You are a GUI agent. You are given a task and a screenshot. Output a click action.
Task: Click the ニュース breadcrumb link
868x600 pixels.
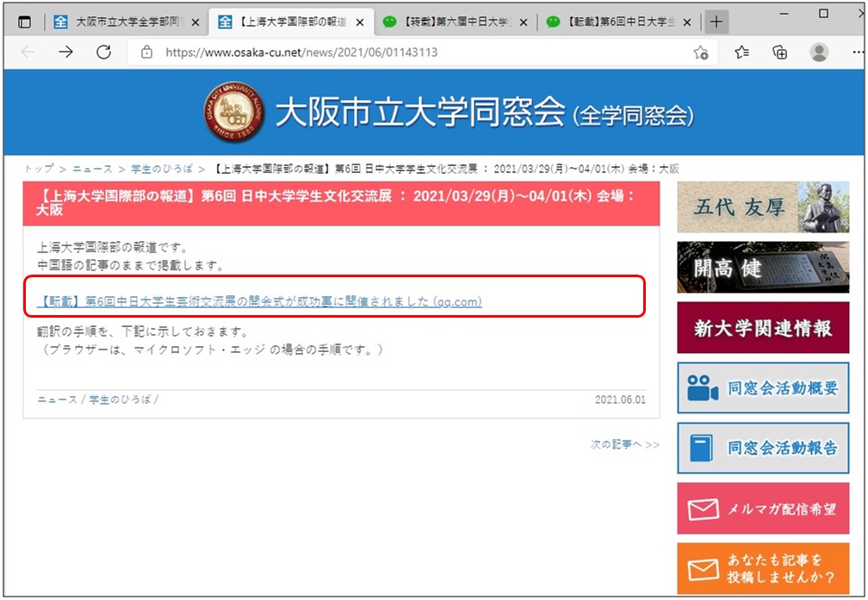click(x=91, y=169)
